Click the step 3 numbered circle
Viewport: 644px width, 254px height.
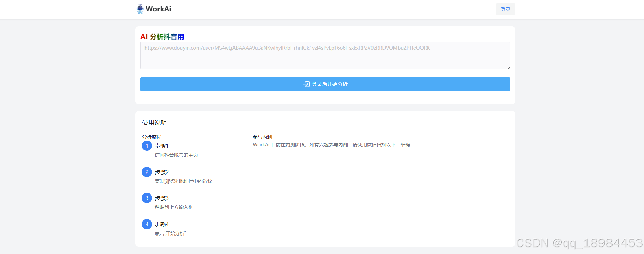[147, 198]
